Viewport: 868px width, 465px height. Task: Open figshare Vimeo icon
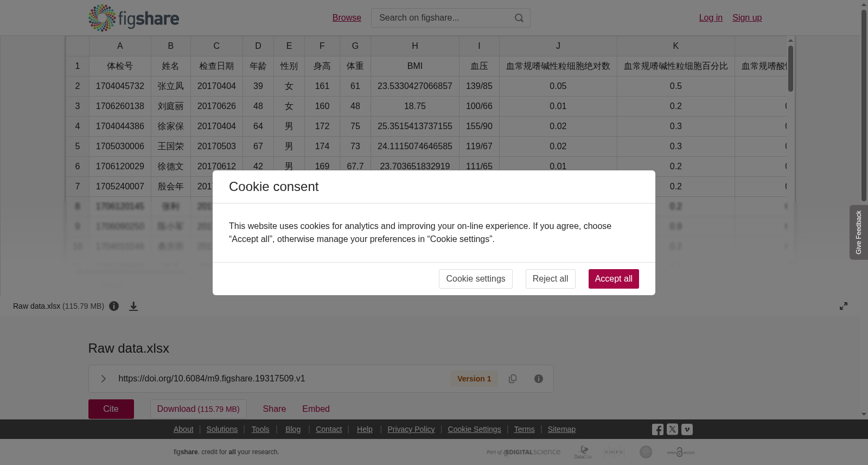[687, 429]
